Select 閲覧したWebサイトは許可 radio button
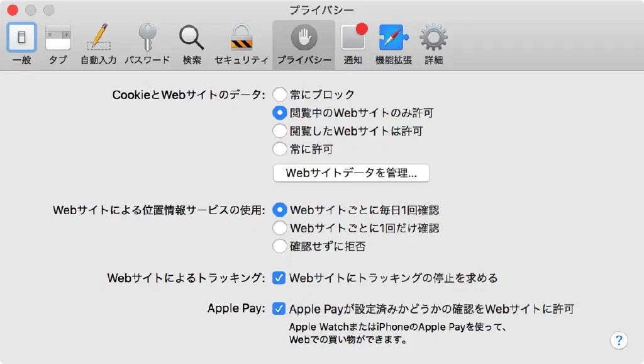The width and height of the screenshot is (644, 364). pos(280,131)
